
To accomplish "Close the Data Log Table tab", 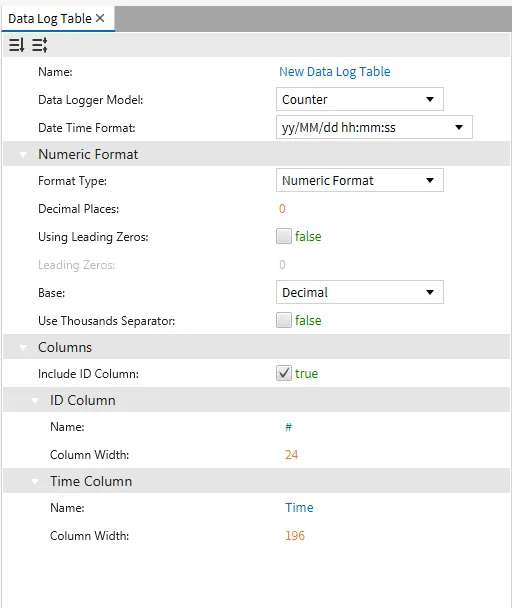I will (100, 18).
